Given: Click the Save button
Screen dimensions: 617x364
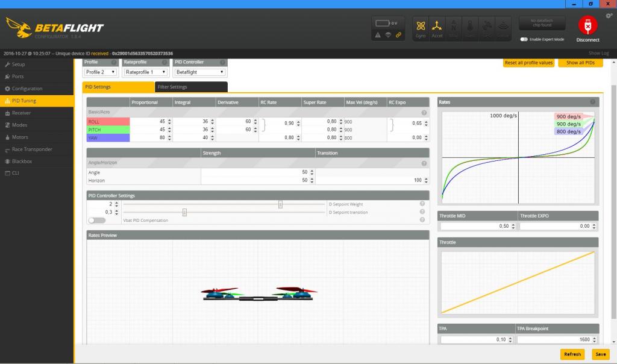Looking at the screenshot, I should (600, 354).
